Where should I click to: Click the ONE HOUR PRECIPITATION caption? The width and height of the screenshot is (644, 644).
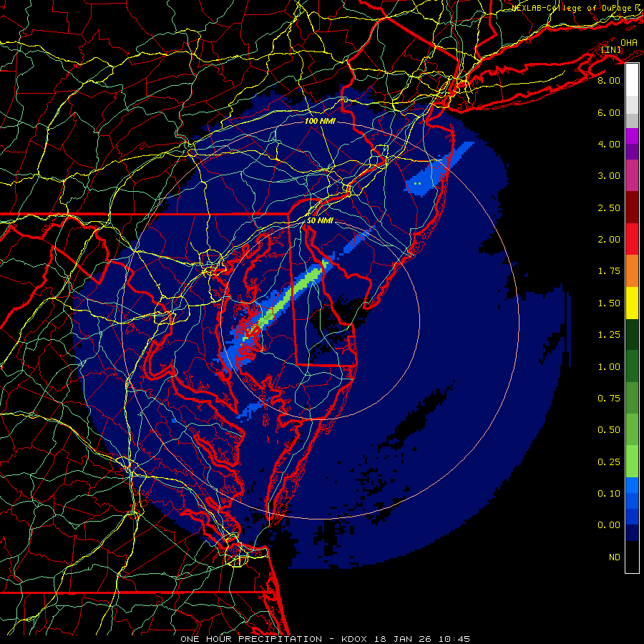coord(251,639)
